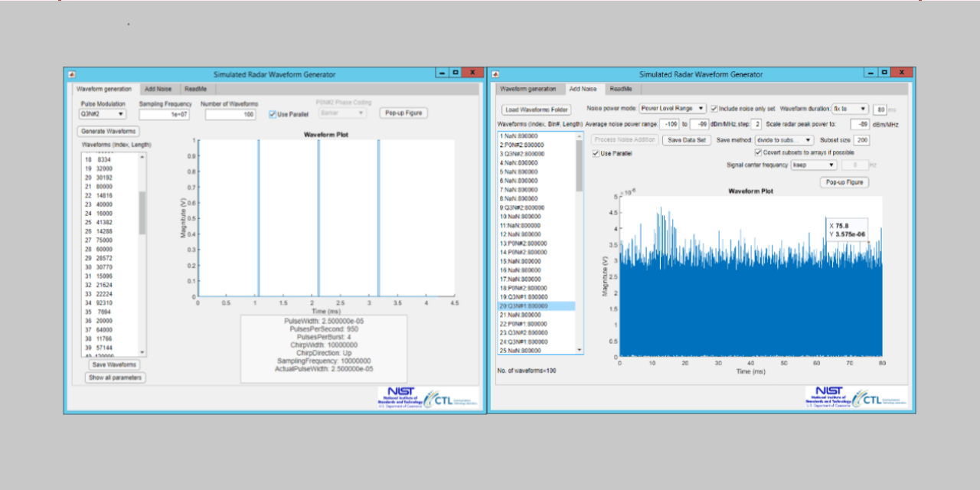The width and height of the screenshot is (980, 490).
Task: Click Load Waveforms Folder
Action: 538,109
